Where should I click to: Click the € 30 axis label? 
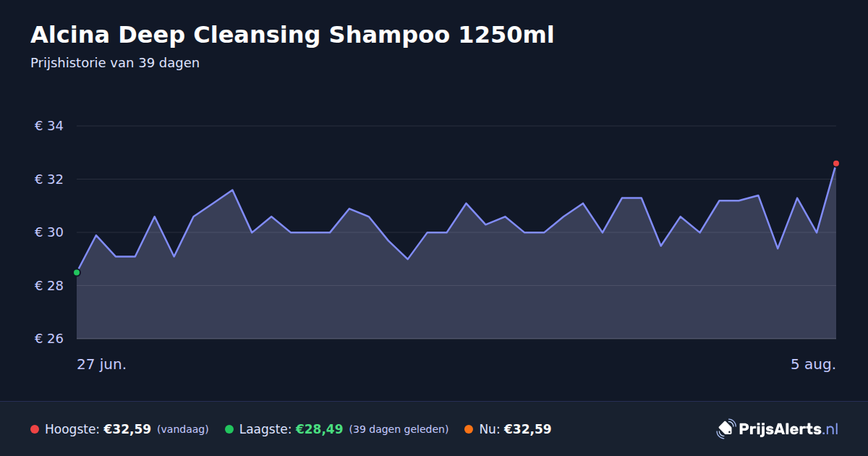pos(49,232)
